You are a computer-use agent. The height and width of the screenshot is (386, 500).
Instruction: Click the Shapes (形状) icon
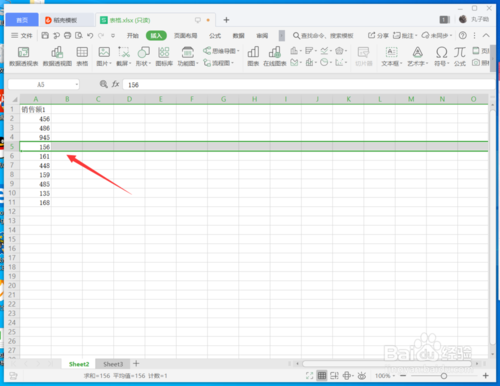[x=144, y=56]
